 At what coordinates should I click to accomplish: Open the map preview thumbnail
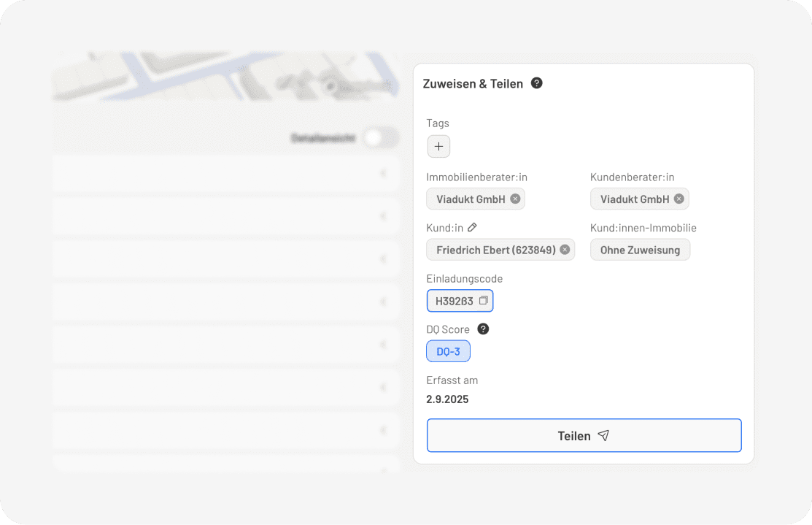[x=225, y=76]
